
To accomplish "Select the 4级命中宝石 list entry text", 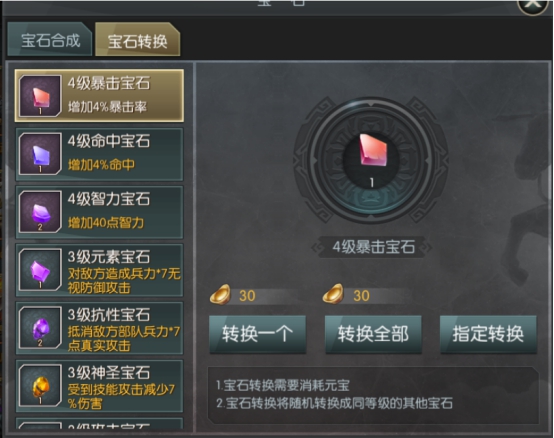I will (109, 141).
